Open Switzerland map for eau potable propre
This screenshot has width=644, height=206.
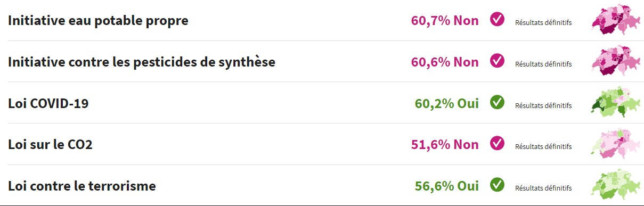pyautogui.click(x=614, y=21)
